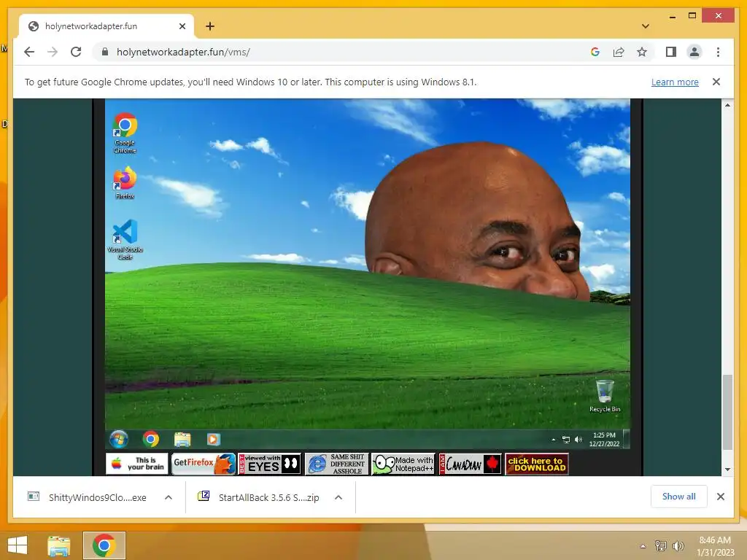Viewport: 747px width, 560px height.
Task: Select the holynetworkadapter.fun tab
Action: [107, 26]
